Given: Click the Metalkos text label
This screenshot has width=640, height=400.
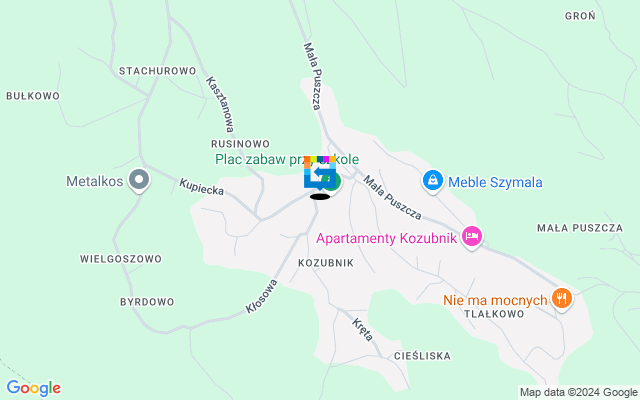Looking at the screenshot, I should point(95,181).
